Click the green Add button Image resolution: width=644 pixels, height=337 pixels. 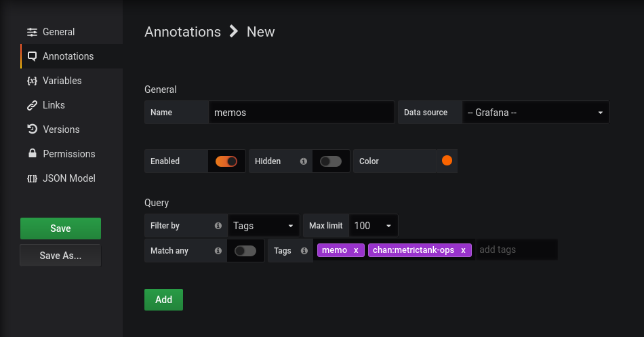(163, 300)
